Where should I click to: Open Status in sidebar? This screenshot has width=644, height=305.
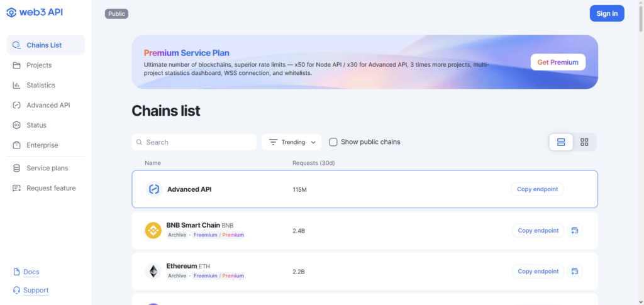[45, 125]
